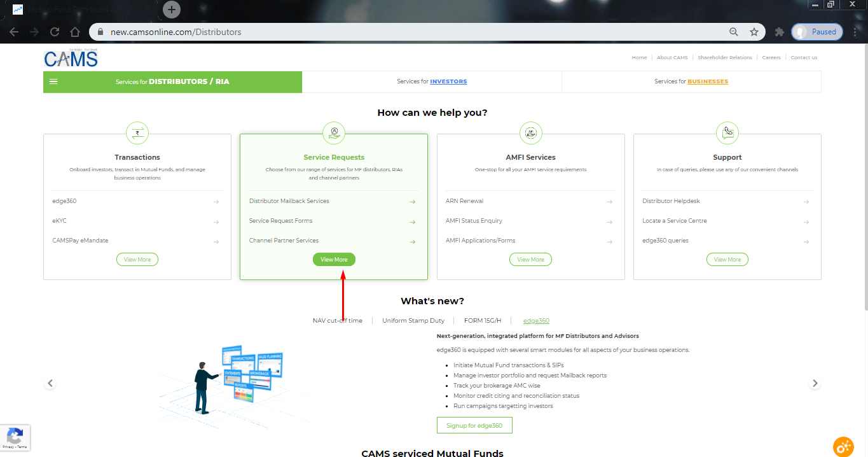Click View More under Support
868x457 pixels.
[x=727, y=260]
